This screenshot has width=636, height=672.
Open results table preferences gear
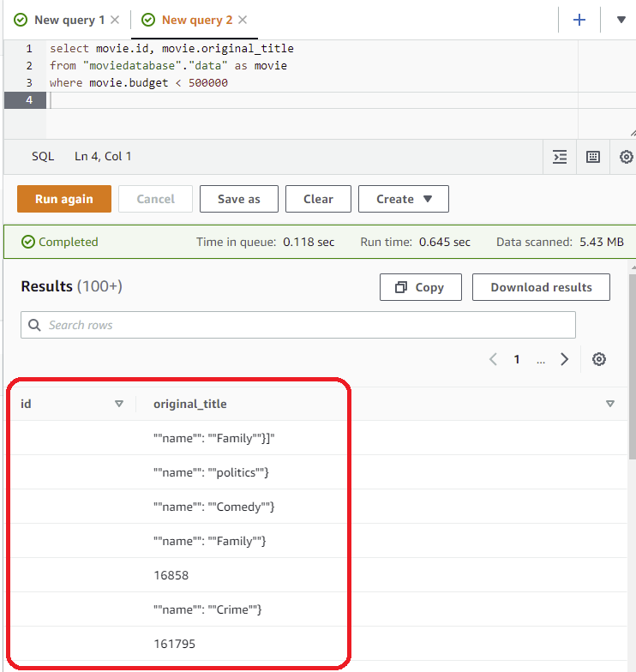click(599, 359)
